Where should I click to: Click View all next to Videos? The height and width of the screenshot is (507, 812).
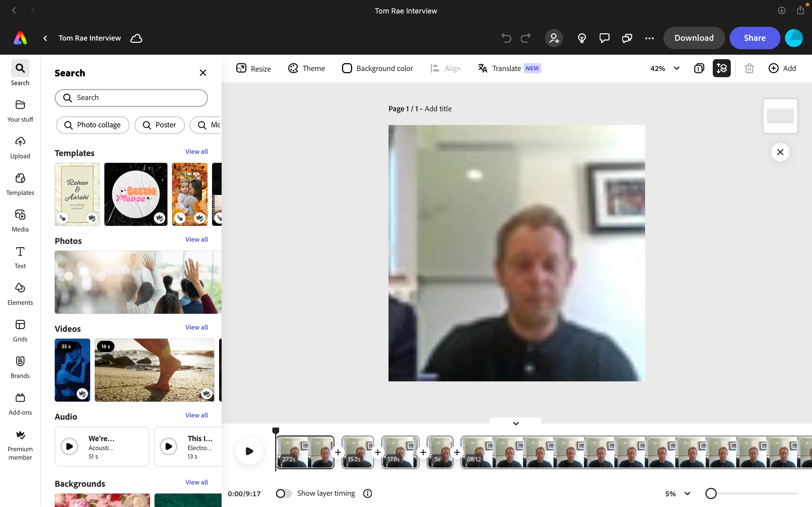tap(196, 327)
